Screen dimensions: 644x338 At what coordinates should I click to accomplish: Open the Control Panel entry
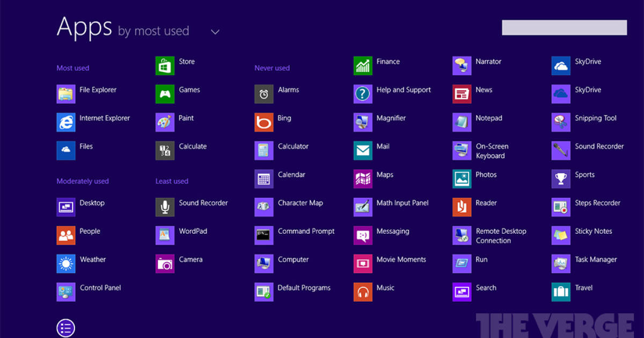coord(100,288)
